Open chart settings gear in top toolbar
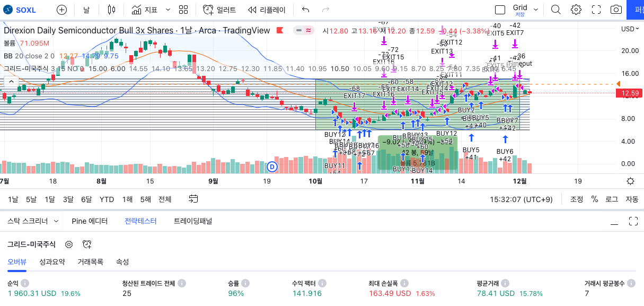Image resolution: width=644 pixels, height=306 pixels. 576,10
